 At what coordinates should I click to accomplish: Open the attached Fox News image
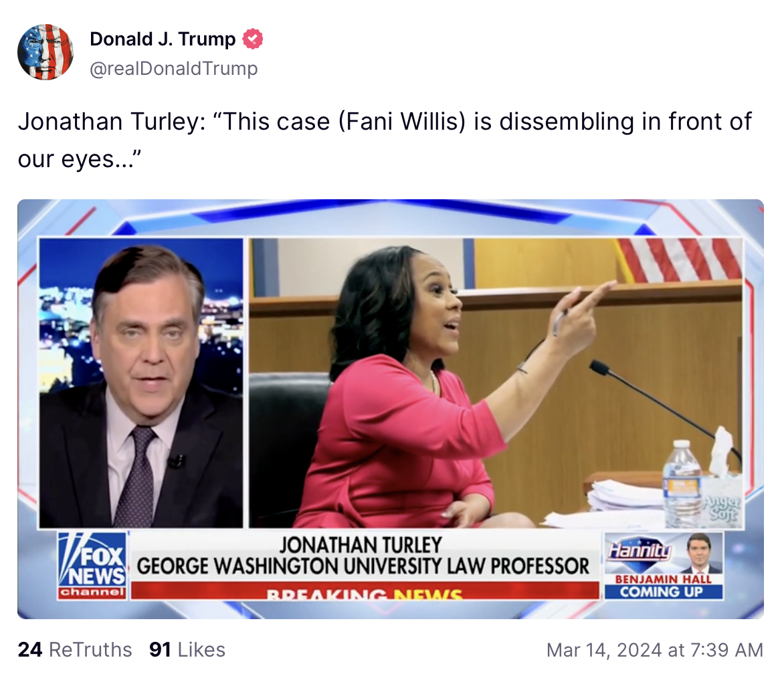(x=391, y=409)
